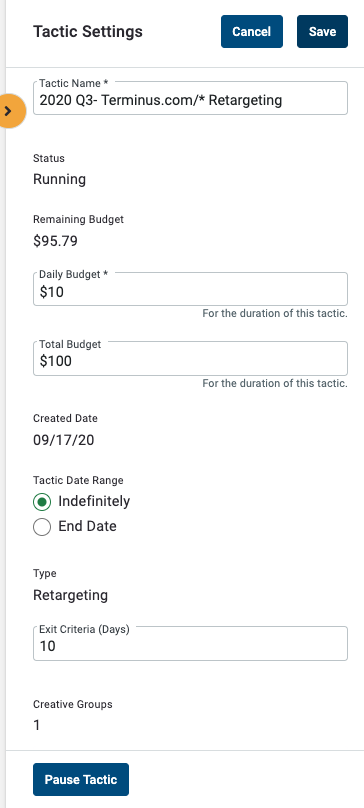Edit the Total Budget field showing $100

[x=190, y=359]
